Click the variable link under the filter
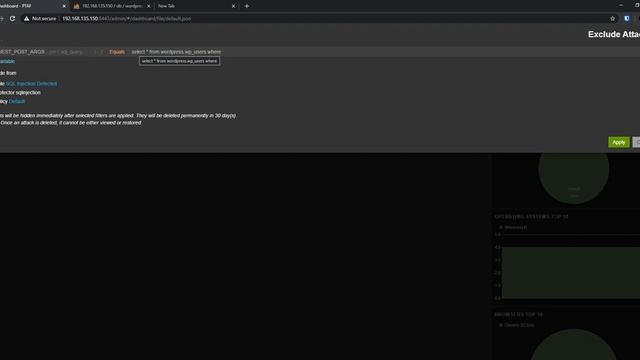640x360 pixels. point(7,61)
